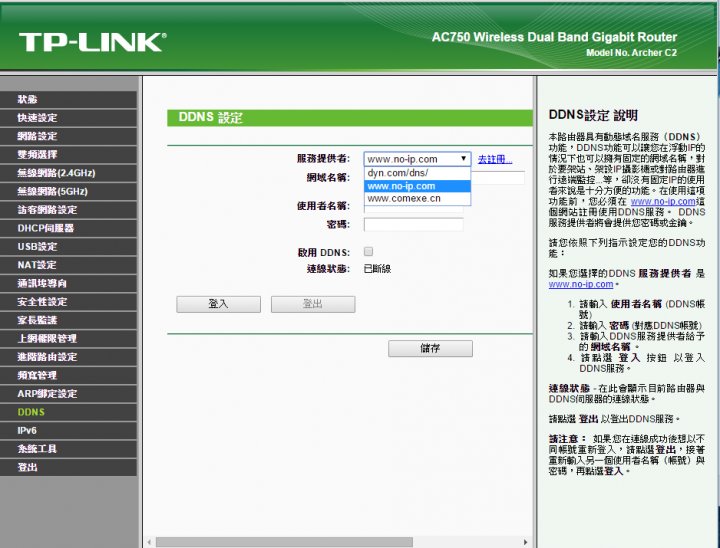Open NAT設定 menu
The height and width of the screenshot is (548, 720).
68,265
